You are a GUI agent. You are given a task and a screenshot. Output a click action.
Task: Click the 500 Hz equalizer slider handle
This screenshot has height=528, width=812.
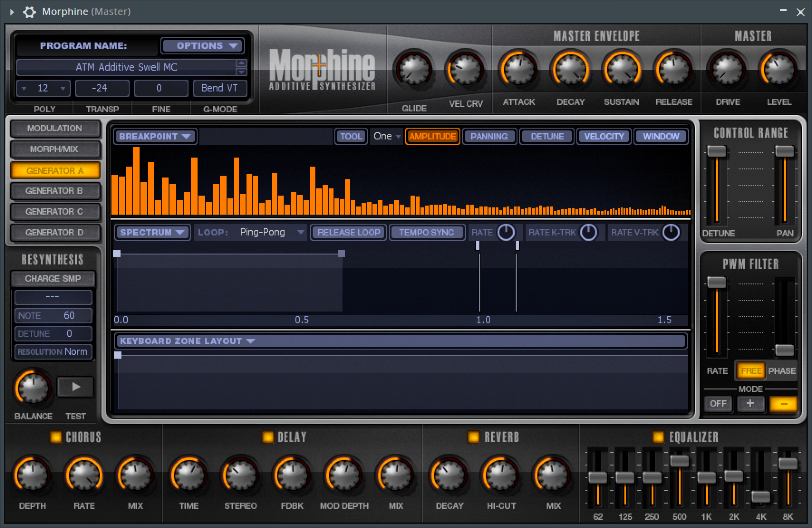tap(679, 461)
